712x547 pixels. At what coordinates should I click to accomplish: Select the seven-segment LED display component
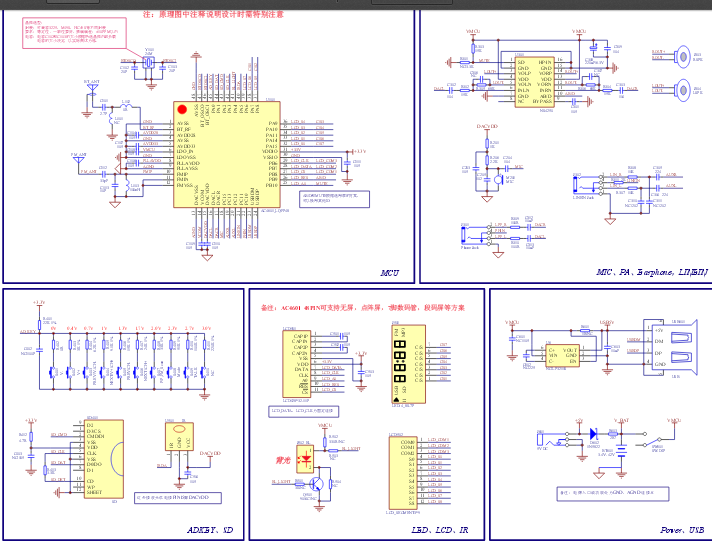click(x=409, y=364)
